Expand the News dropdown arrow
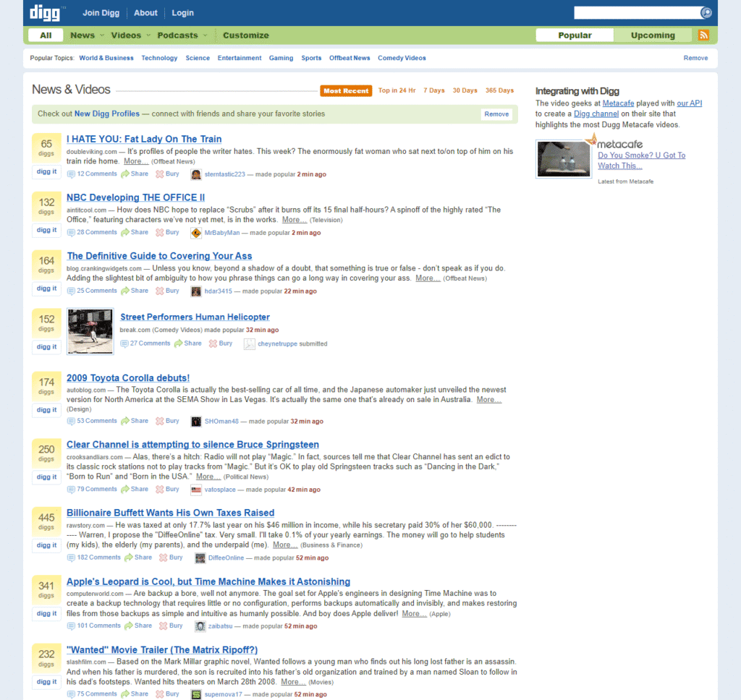This screenshot has height=700, width=741. [101, 35]
